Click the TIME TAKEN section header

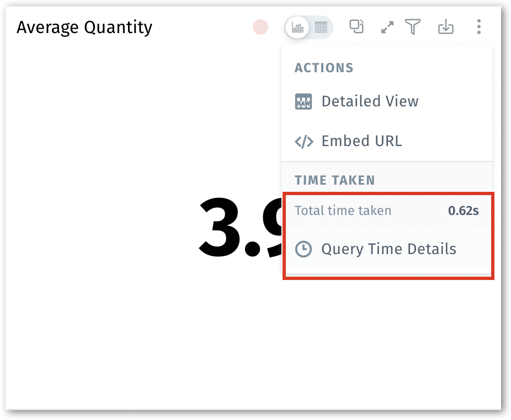(334, 180)
